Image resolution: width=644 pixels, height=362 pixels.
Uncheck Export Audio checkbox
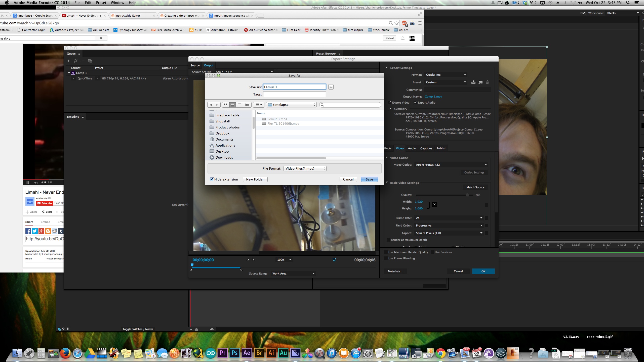click(x=415, y=103)
